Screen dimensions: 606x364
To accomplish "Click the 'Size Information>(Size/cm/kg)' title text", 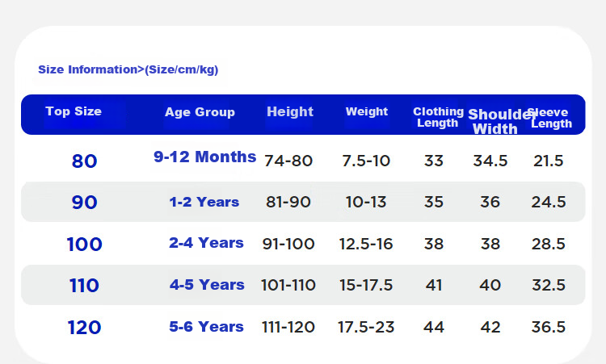I will [x=128, y=69].
